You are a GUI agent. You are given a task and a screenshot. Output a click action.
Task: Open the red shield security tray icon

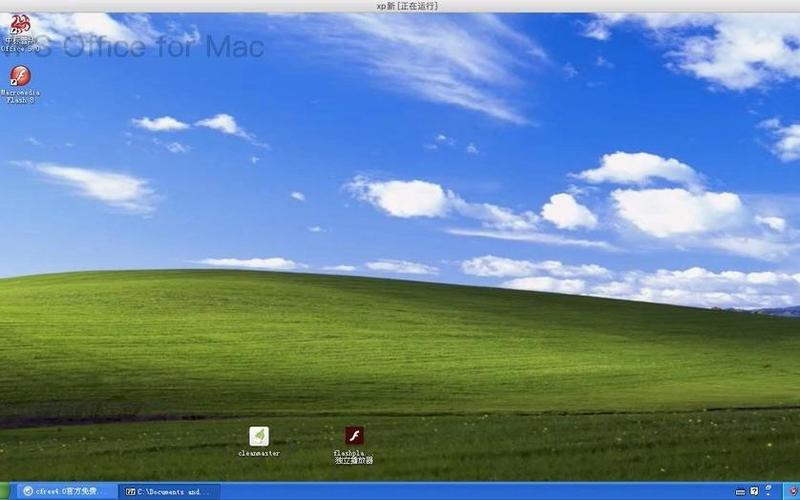click(x=793, y=491)
